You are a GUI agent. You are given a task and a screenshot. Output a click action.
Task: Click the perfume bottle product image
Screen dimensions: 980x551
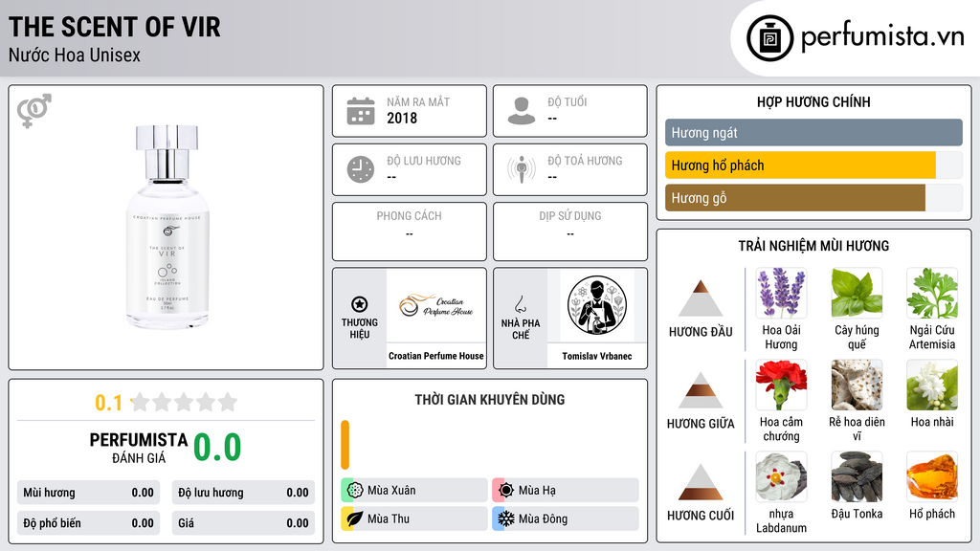click(167, 227)
